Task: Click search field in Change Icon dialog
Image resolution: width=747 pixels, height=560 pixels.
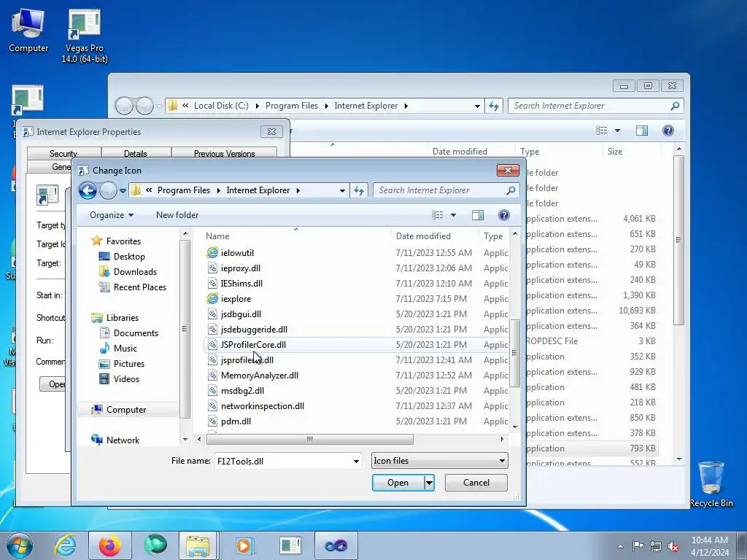Action: pos(440,190)
